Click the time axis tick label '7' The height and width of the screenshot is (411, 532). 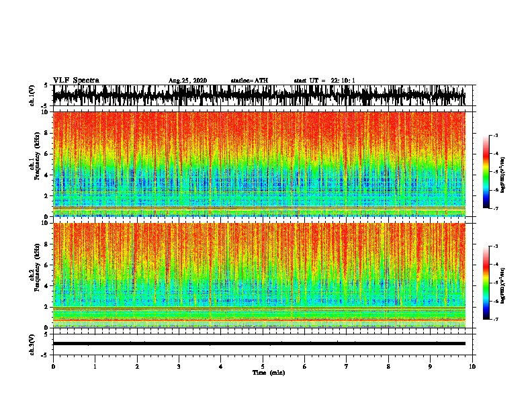(347, 367)
